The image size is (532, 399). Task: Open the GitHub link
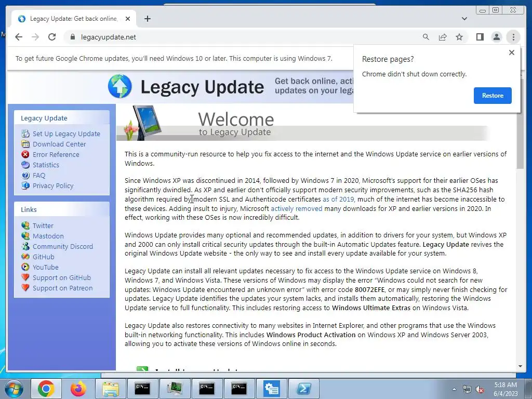[44, 257]
